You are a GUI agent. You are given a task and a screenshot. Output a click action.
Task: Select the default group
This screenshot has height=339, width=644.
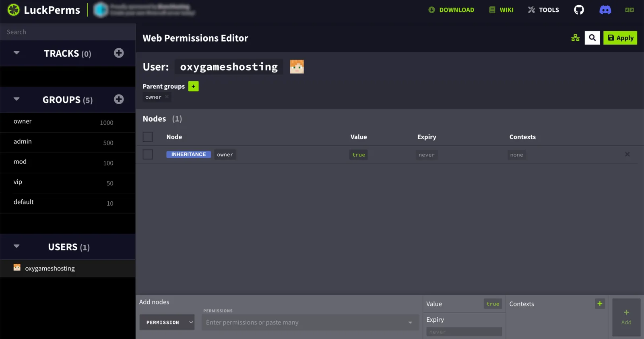point(68,203)
